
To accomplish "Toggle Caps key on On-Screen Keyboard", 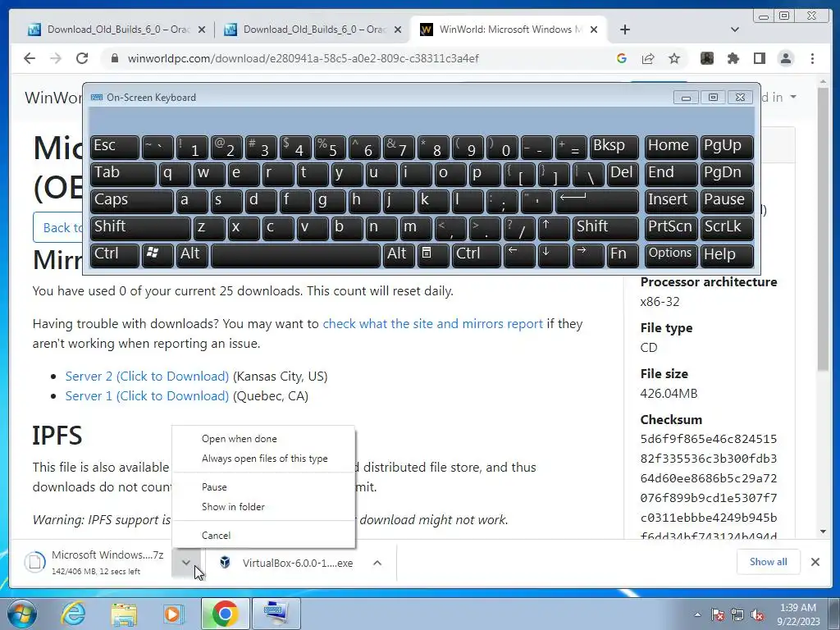I will click(x=131, y=201).
